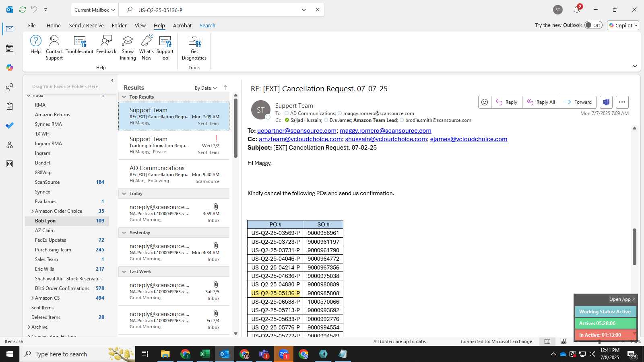This screenshot has width=644, height=362.
Task: Click the Undo arrow in title bar
Action: (x=34, y=10)
